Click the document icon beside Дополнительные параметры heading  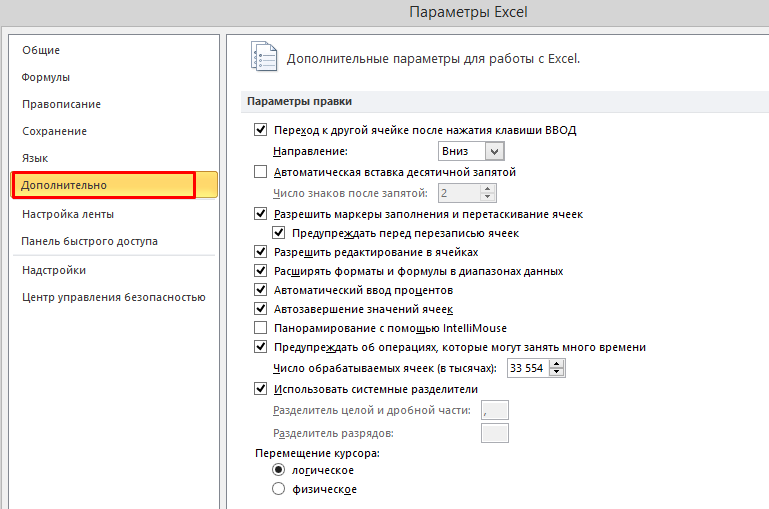click(264, 56)
